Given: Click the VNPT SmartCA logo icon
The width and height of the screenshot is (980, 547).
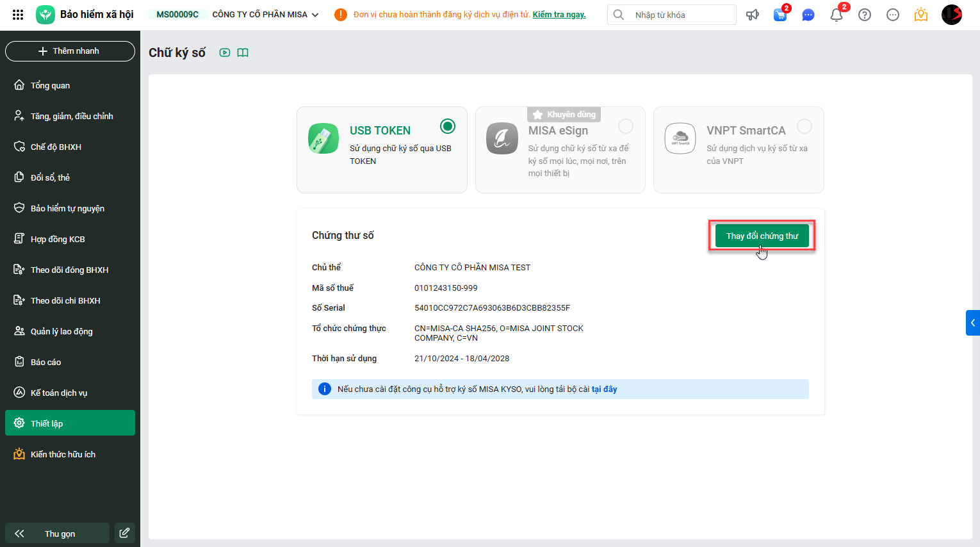Looking at the screenshot, I should (x=680, y=138).
